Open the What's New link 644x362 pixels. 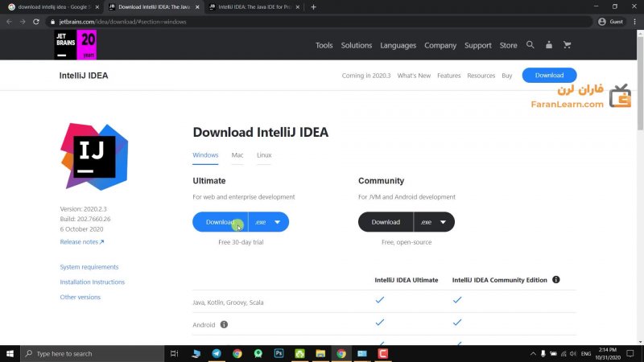[x=414, y=76]
